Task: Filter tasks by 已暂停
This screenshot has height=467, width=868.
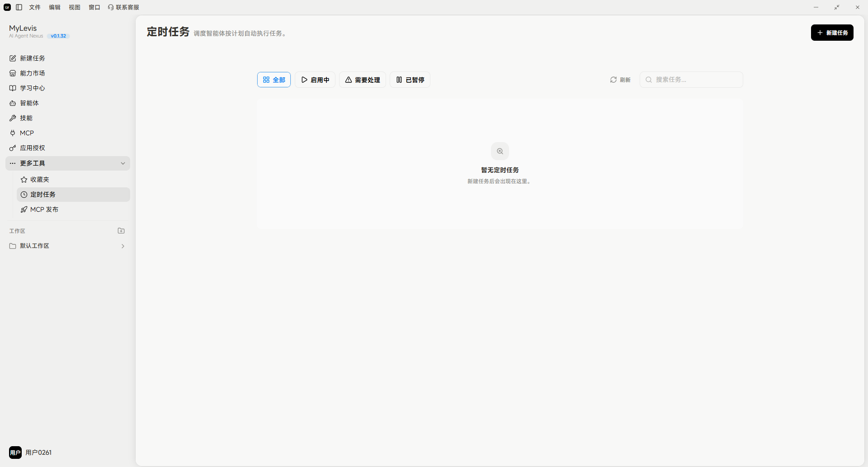Action: [410, 80]
